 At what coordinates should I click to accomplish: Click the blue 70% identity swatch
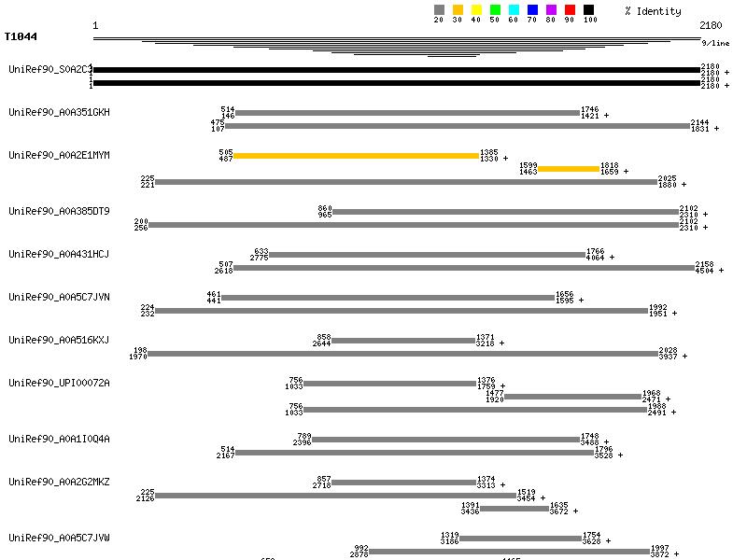pos(532,10)
